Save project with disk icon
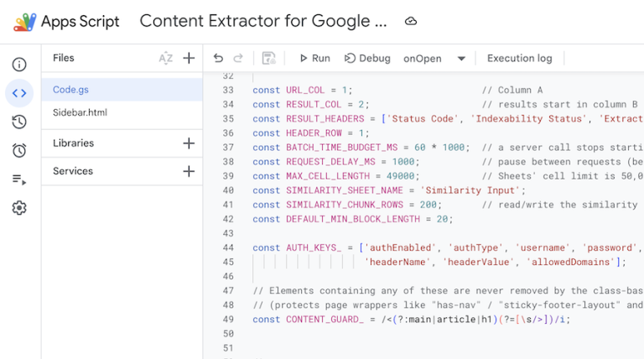The image size is (644, 359). 269,59
